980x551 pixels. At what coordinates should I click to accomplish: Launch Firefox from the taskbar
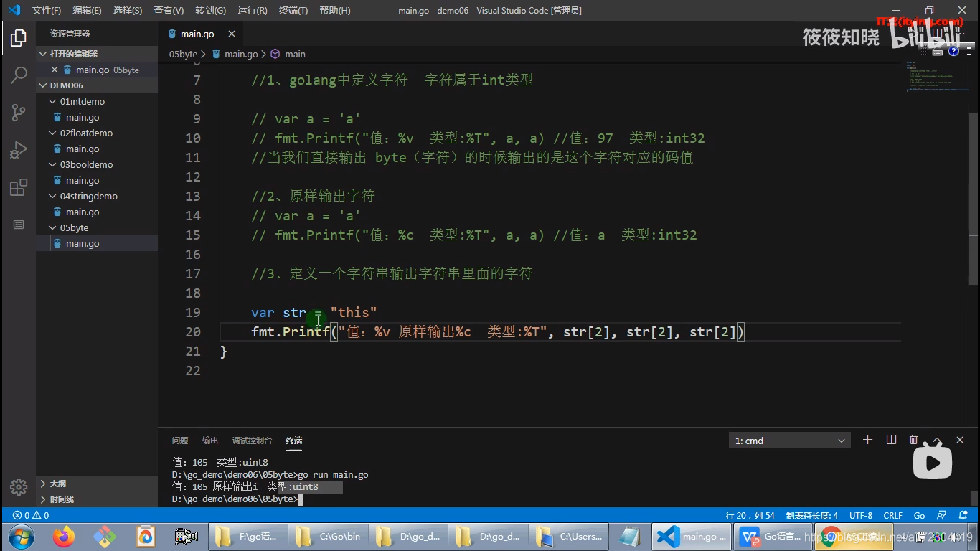tap(64, 537)
